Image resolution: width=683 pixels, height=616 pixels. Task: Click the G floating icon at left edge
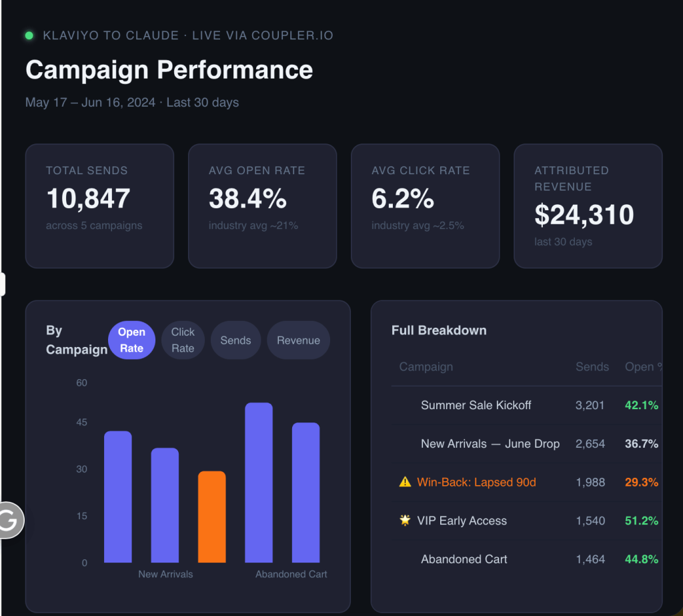(x=11, y=520)
